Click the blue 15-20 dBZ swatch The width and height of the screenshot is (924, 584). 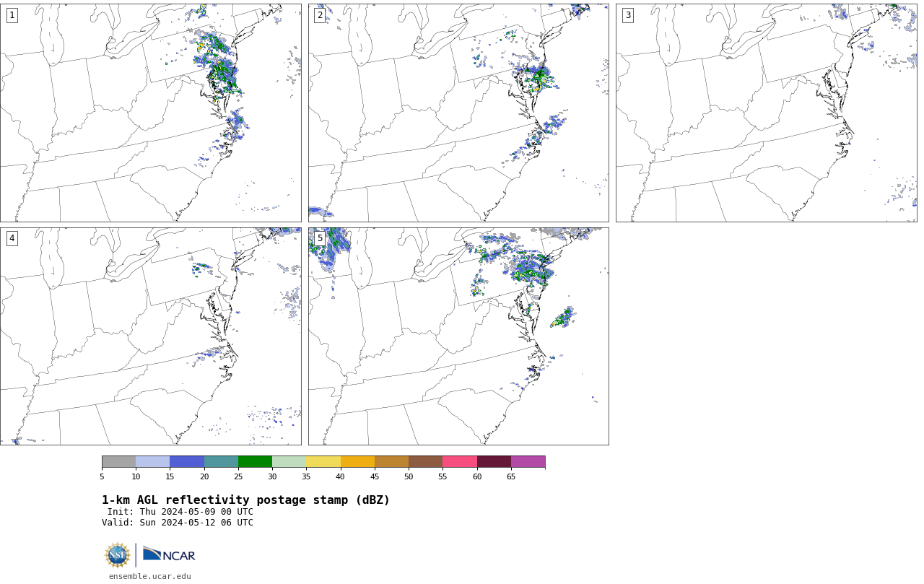pos(187,462)
